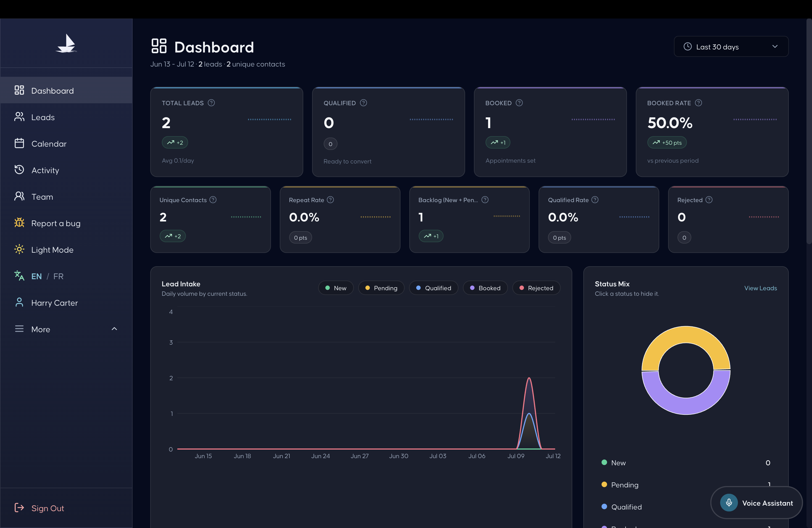The width and height of the screenshot is (812, 528).
Task: Click the '2 unique contacts' subtitle text
Action: point(255,64)
